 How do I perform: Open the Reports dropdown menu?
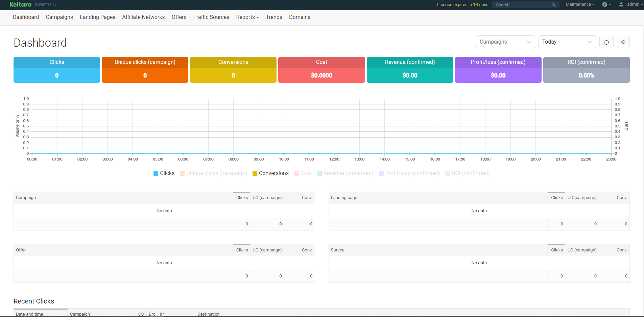coord(247,17)
